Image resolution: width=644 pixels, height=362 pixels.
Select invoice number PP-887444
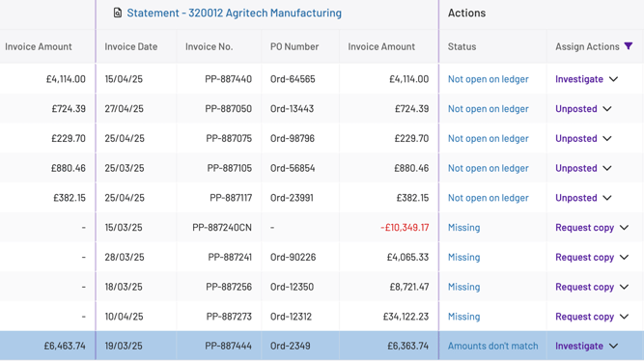(x=229, y=346)
